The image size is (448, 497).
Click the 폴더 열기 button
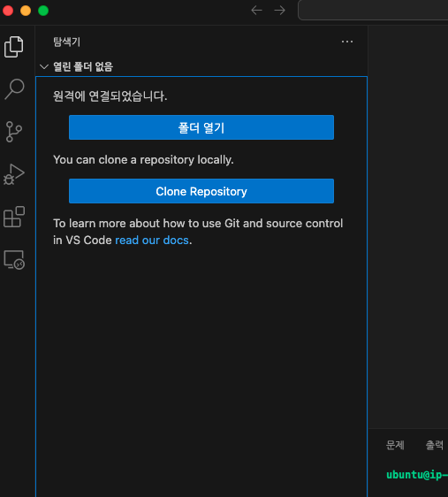(201, 127)
